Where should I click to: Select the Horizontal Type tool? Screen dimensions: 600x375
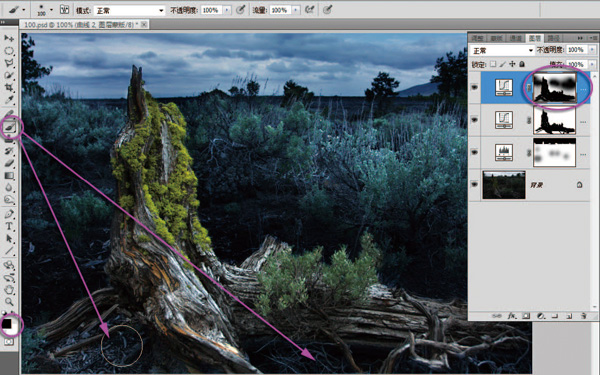tap(9, 226)
